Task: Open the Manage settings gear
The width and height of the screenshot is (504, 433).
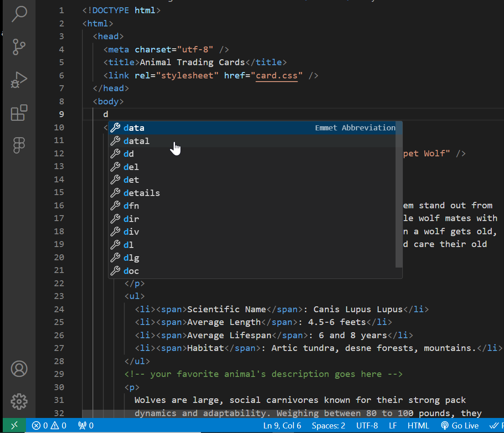Action: 19,402
